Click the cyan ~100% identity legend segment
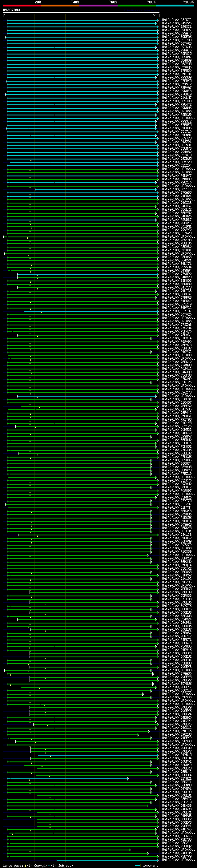This screenshot has width=197, height=868. 175,6
